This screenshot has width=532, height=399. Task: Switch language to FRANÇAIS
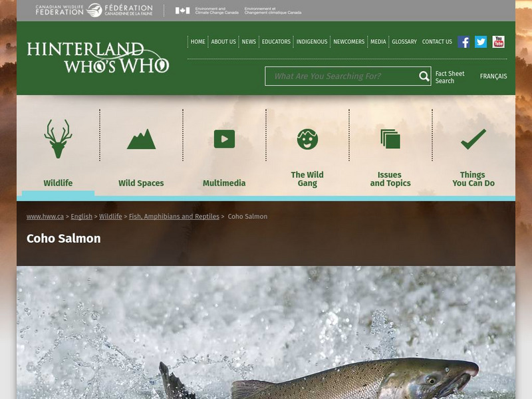tap(493, 76)
